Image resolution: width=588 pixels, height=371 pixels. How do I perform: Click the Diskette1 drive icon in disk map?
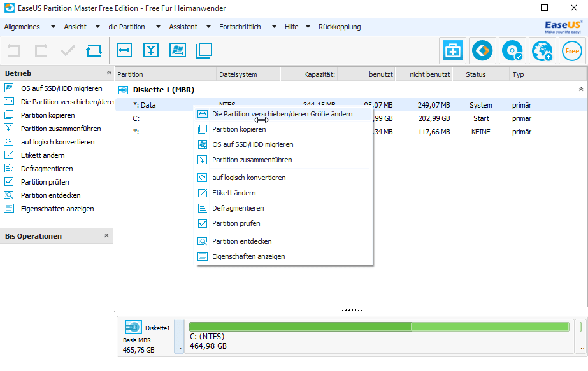(133, 327)
